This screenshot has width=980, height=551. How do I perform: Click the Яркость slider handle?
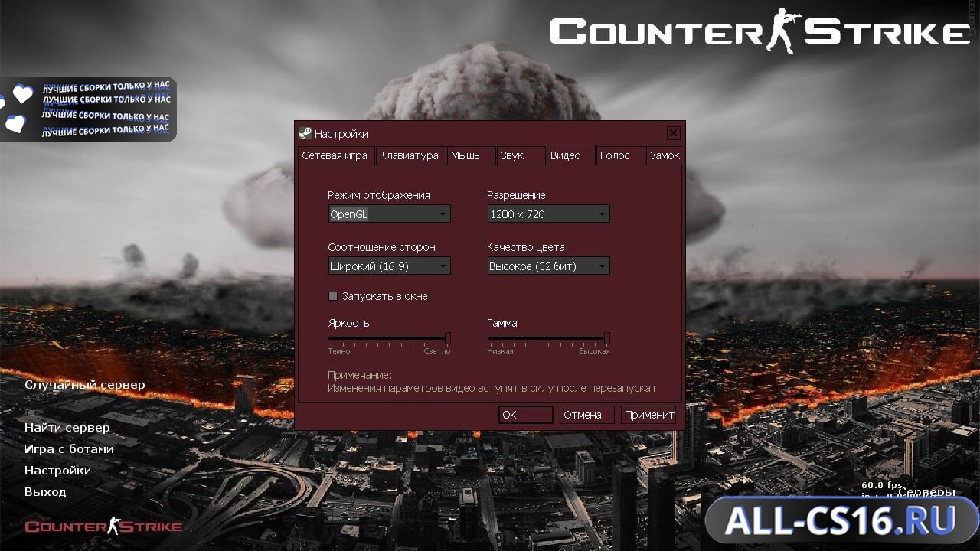pyautogui.click(x=448, y=338)
